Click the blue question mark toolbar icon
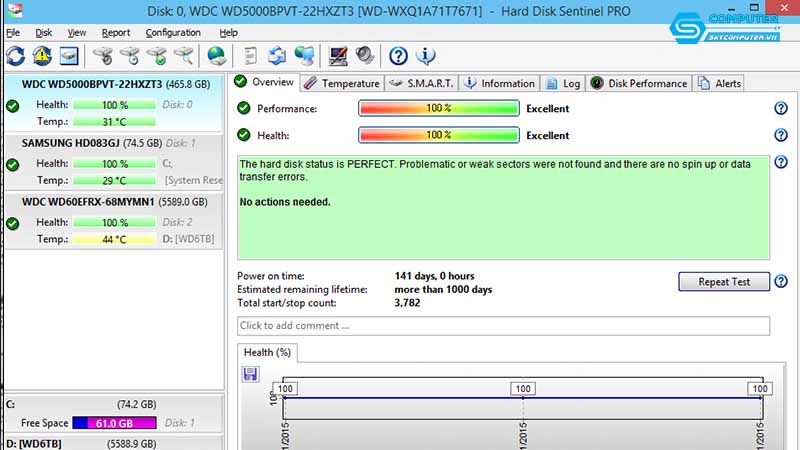 coord(398,56)
